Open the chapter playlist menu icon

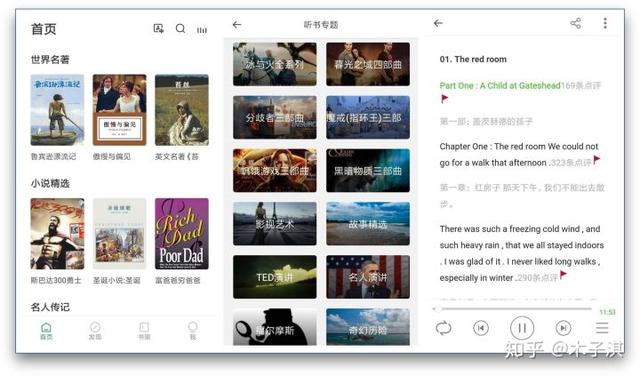pos(602,328)
